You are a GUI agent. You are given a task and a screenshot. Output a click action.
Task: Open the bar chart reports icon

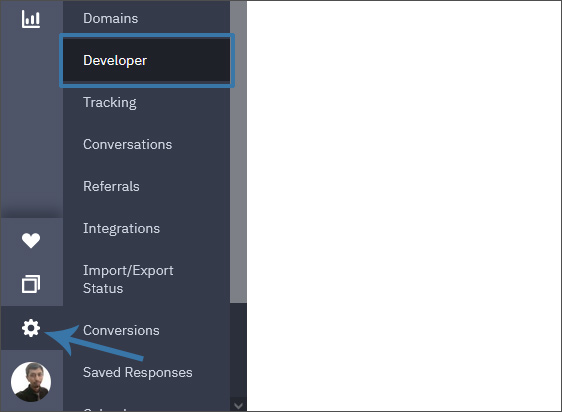31,19
